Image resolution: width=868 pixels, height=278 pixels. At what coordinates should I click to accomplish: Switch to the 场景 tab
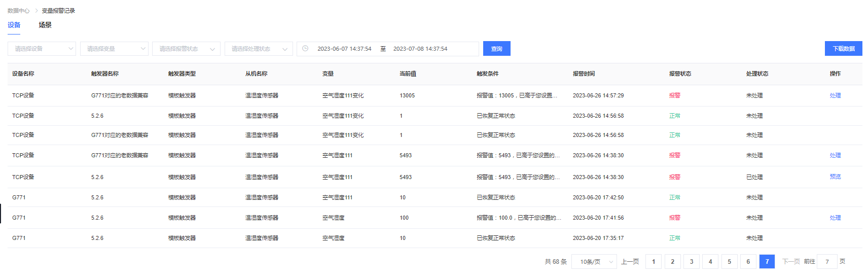point(45,25)
